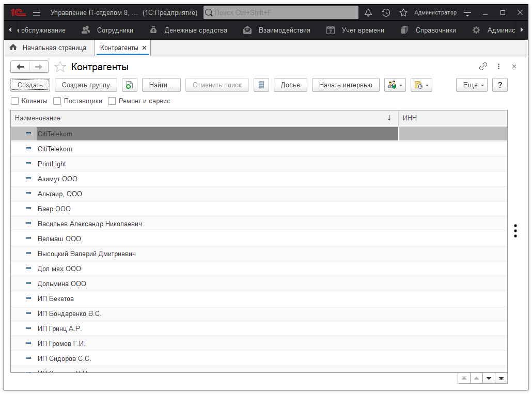Open the history clock icon
532x394 pixels.
pyautogui.click(x=386, y=12)
